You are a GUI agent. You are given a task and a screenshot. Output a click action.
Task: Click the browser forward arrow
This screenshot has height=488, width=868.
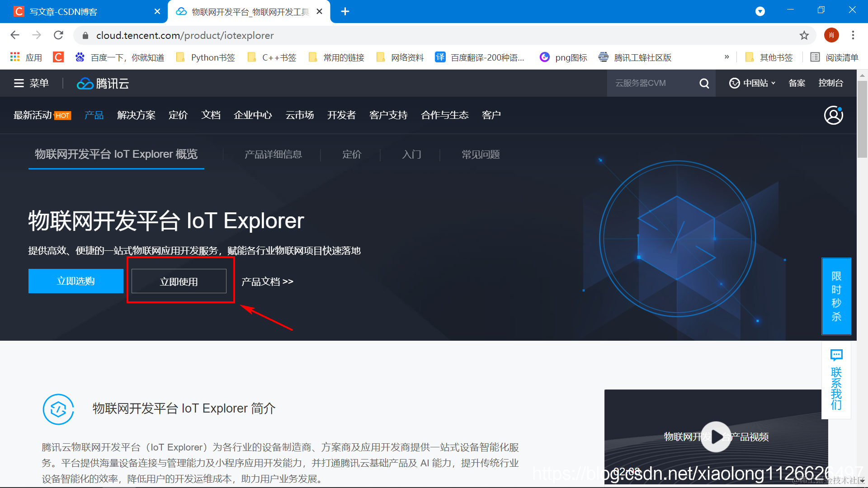point(37,35)
